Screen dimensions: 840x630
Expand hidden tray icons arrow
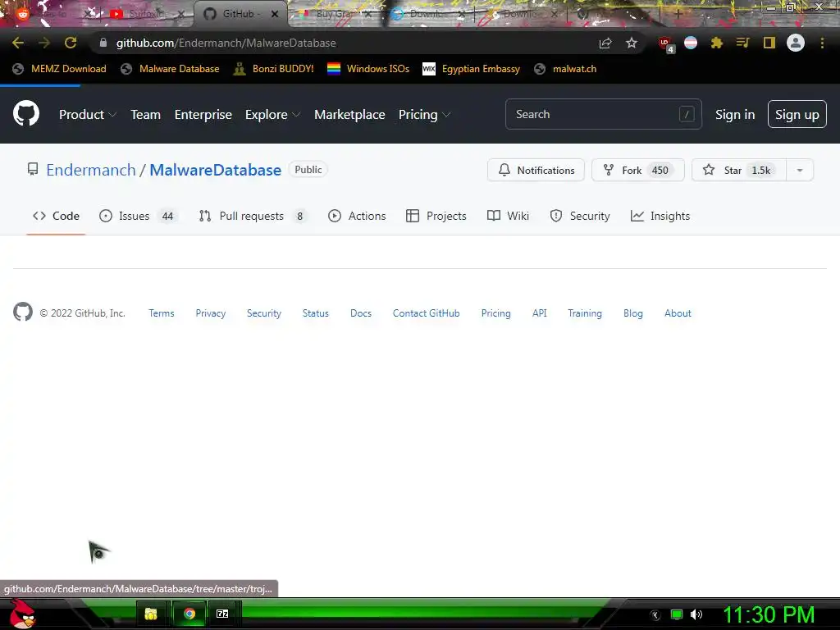[x=655, y=615]
